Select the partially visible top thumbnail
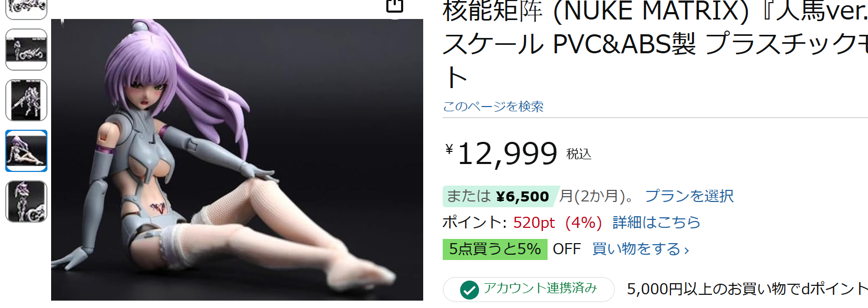The height and width of the screenshot is (308, 868). (26, 9)
